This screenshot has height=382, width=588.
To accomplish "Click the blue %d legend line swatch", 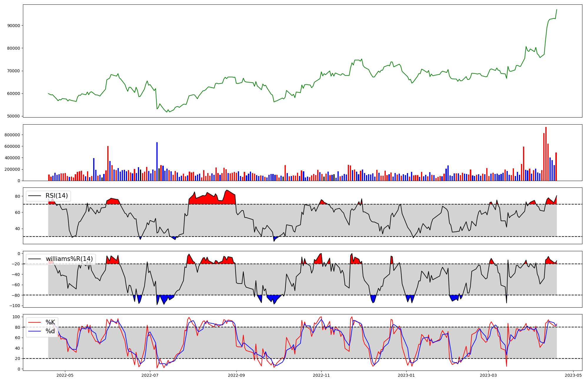I will pos(35,331).
